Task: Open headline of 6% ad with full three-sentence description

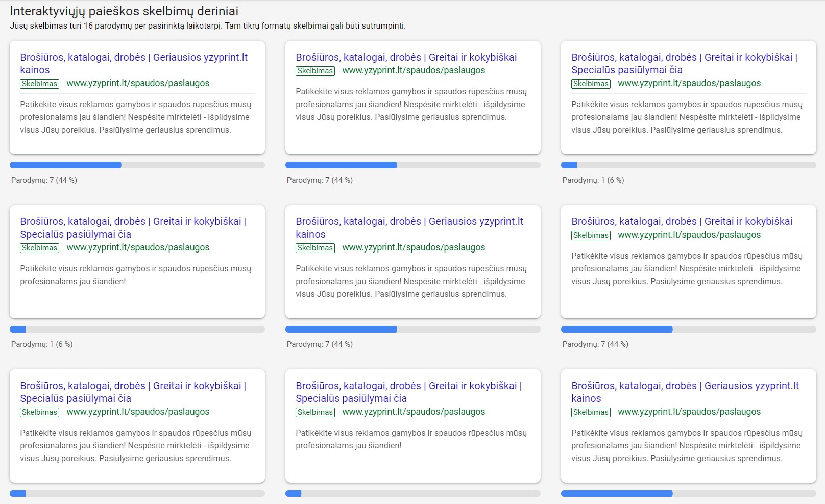Action: click(x=684, y=64)
